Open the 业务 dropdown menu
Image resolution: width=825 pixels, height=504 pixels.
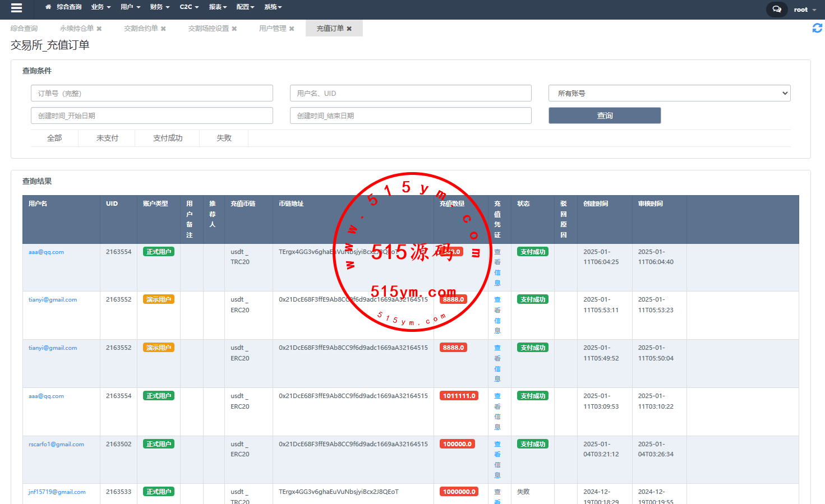[x=101, y=7]
